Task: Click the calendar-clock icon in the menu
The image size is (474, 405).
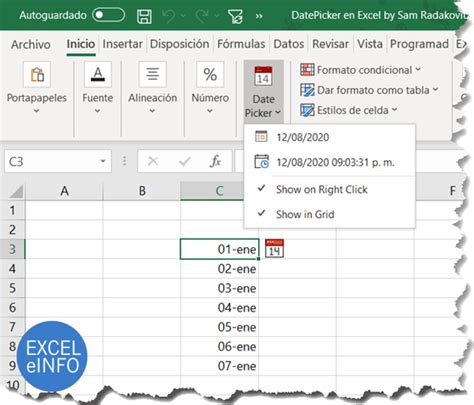Action: point(261,162)
